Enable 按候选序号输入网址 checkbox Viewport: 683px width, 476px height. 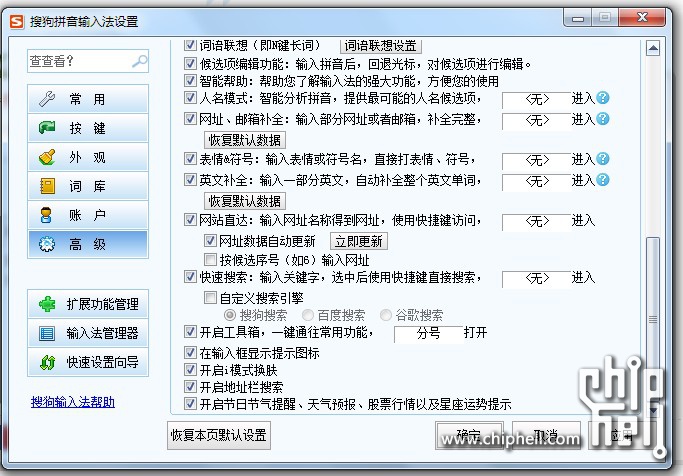click(210, 260)
